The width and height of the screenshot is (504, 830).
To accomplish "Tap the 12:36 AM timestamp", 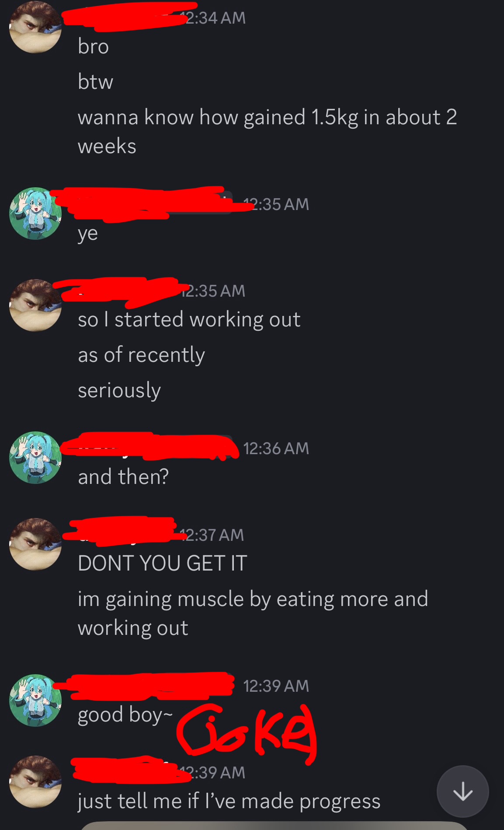I will [276, 448].
